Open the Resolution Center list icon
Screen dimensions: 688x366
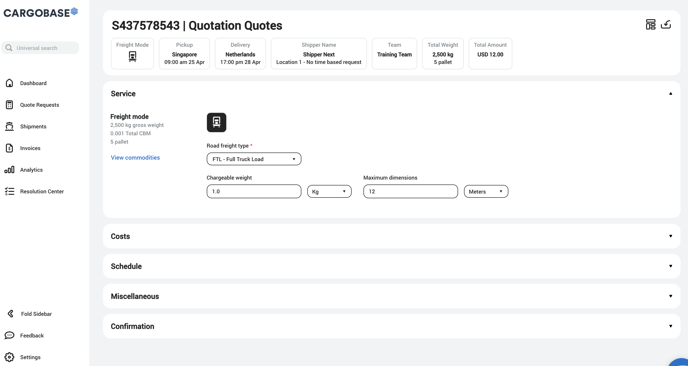(x=9, y=191)
